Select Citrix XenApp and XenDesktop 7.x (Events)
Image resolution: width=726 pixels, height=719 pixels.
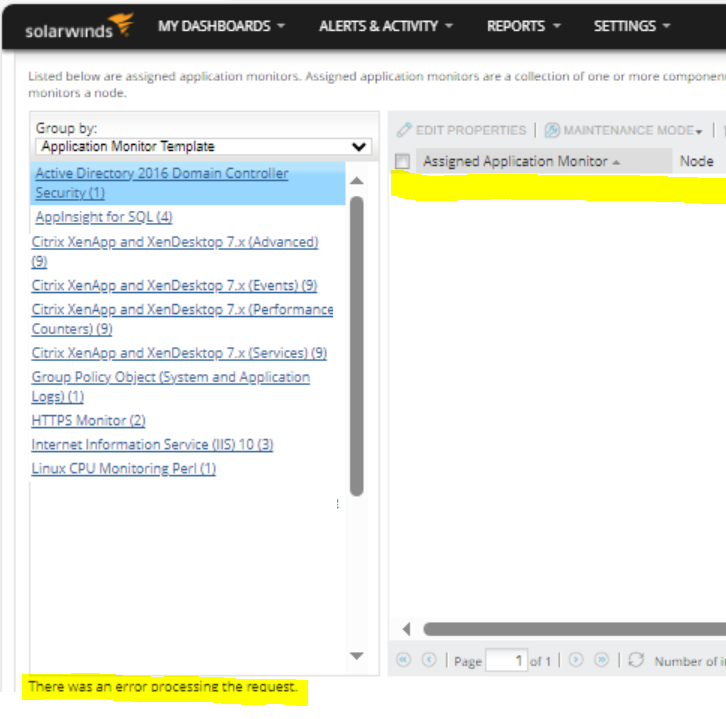coord(174,285)
